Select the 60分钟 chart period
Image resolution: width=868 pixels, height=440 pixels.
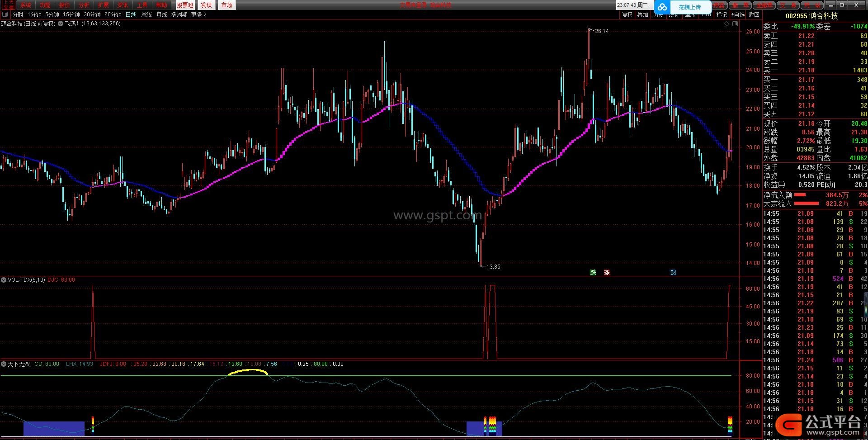click(x=113, y=14)
